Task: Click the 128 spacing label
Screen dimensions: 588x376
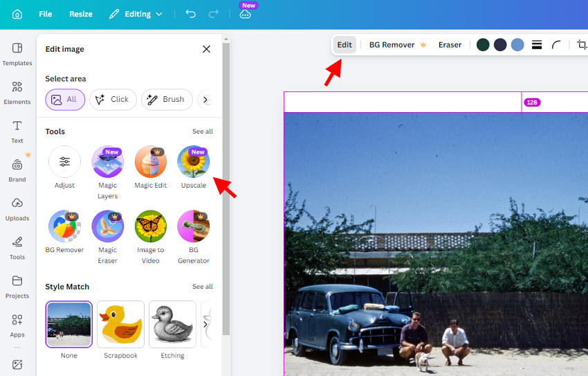Action: click(532, 102)
